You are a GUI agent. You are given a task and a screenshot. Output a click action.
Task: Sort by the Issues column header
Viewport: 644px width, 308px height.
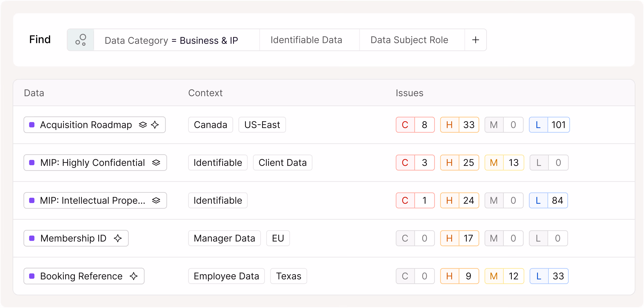[x=409, y=93]
